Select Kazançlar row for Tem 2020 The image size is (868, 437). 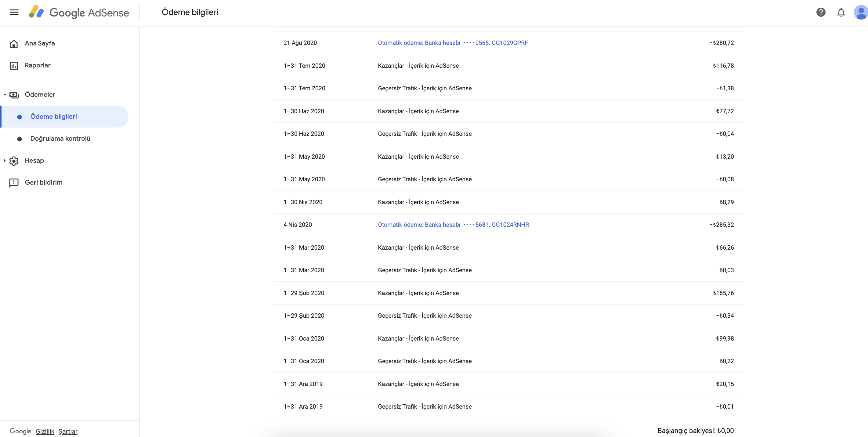(x=508, y=66)
